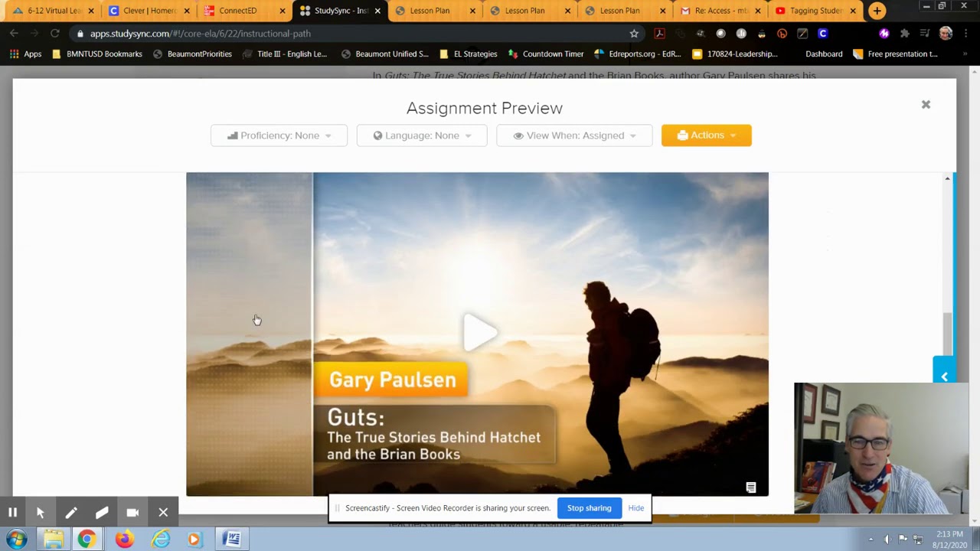Open the Countdown Timer bookmark
The width and height of the screenshot is (980, 551).
[545, 54]
